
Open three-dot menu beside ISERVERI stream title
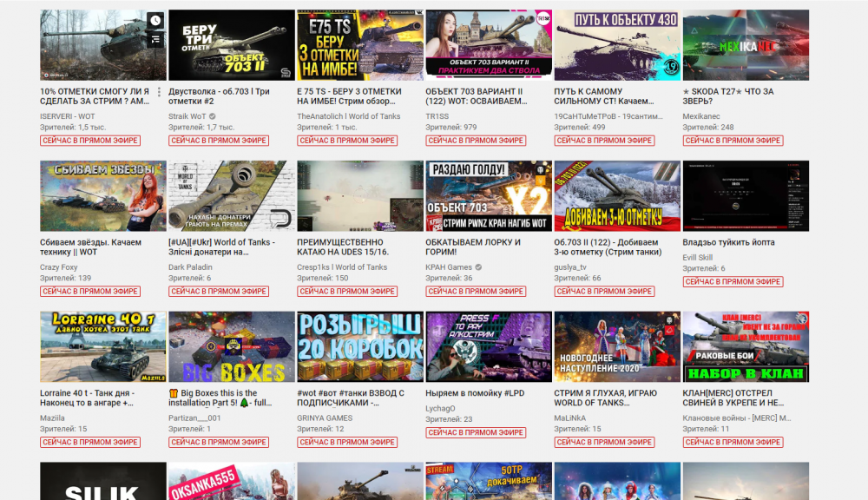[159, 92]
